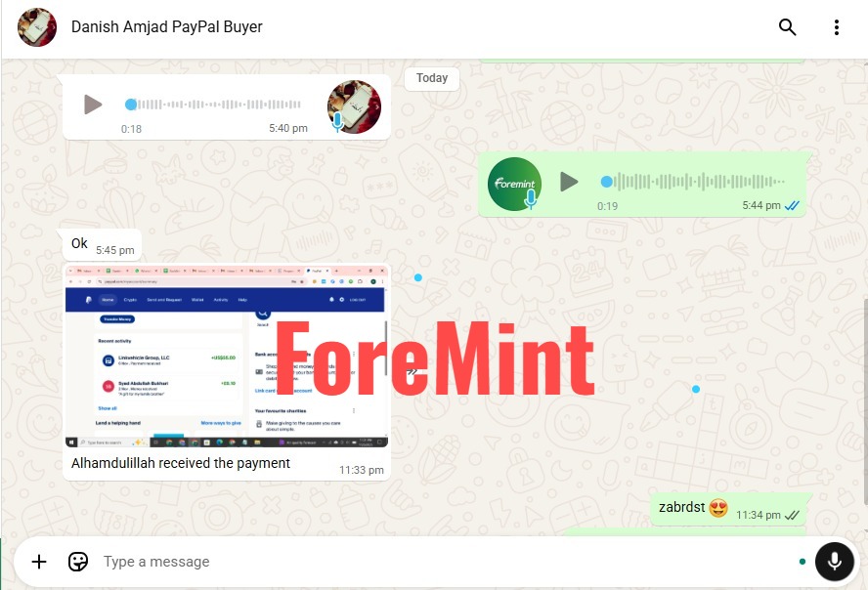Screen dimensions: 868x590
Task: Seek on the 0:19 voice message waveform
Action: [693, 182]
